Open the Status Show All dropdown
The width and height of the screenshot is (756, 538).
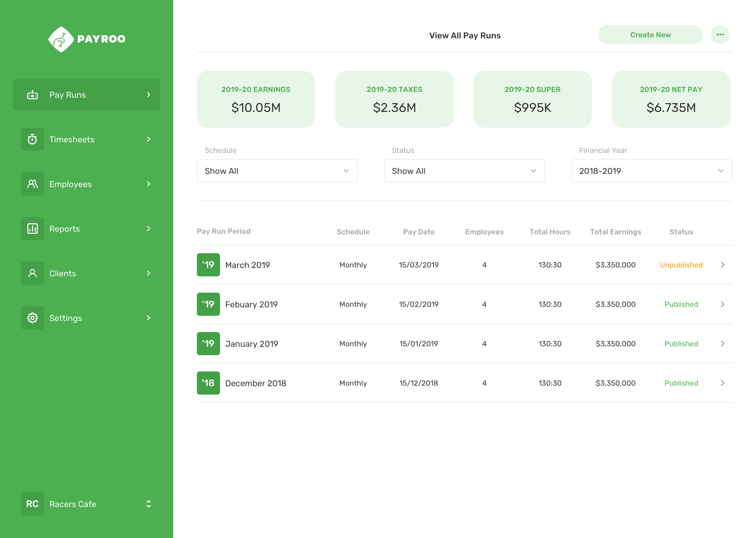[x=464, y=171]
